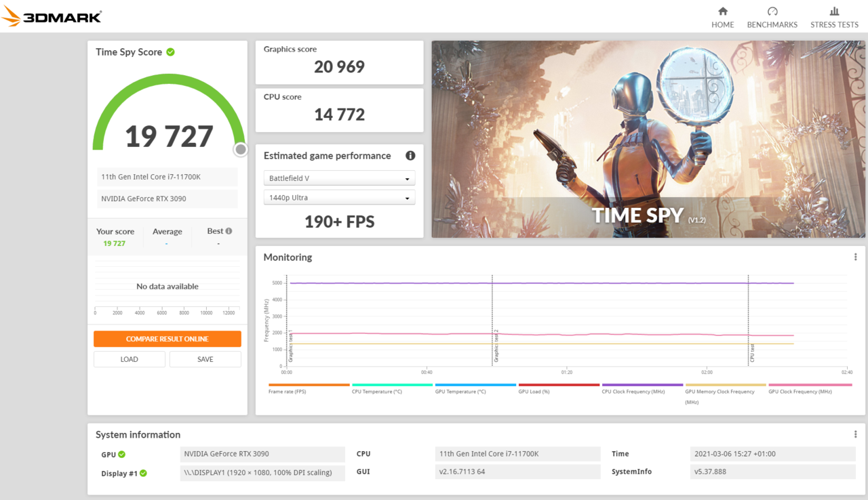The image size is (868, 500).
Task: Click the Display #1 resolution value
Action: [264, 472]
